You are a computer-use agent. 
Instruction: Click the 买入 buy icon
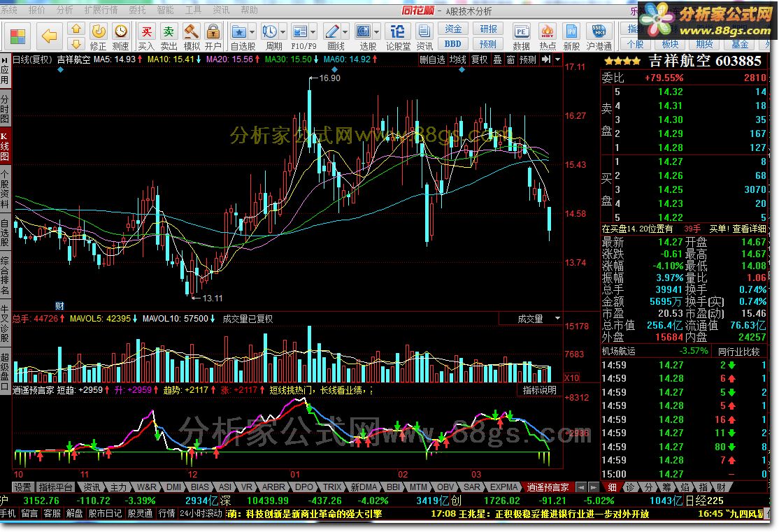pyautogui.click(x=146, y=31)
